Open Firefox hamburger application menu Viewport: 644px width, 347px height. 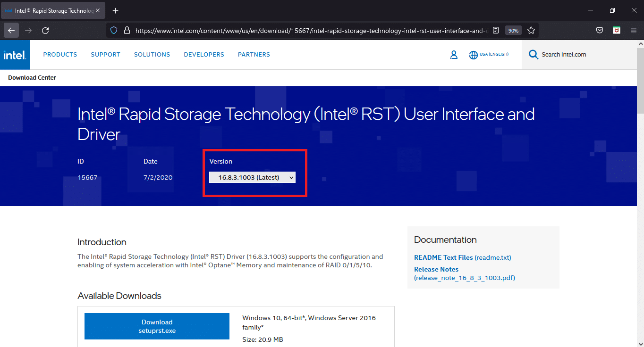(634, 31)
